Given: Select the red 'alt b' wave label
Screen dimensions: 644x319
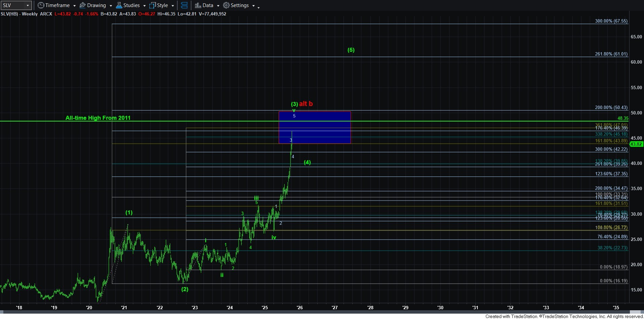Looking at the screenshot, I should click(x=306, y=104).
